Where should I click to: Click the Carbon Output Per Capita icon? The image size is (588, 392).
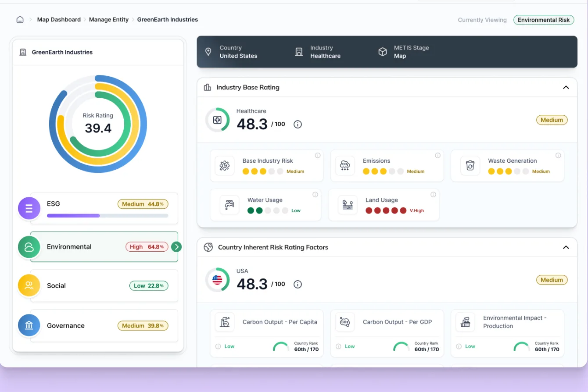(224, 322)
